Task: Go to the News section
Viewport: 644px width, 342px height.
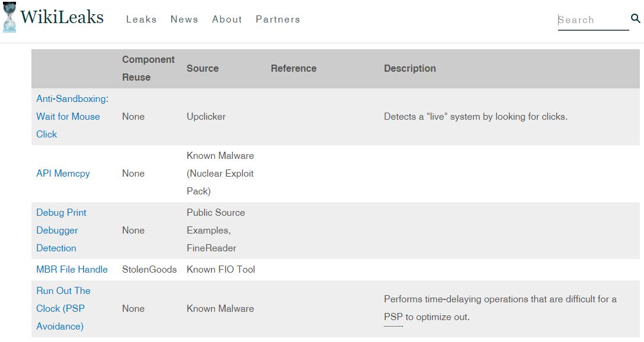Action: [184, 19]
